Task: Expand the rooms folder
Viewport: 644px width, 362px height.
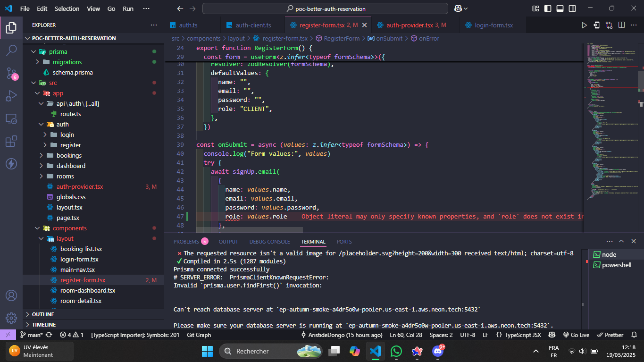Action: click(65, 176)
